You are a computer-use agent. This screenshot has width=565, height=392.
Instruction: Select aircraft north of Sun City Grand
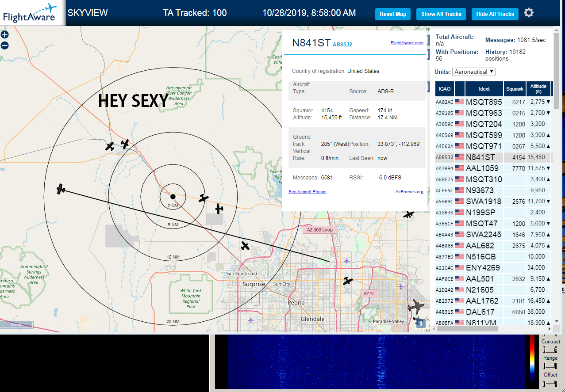245,246
